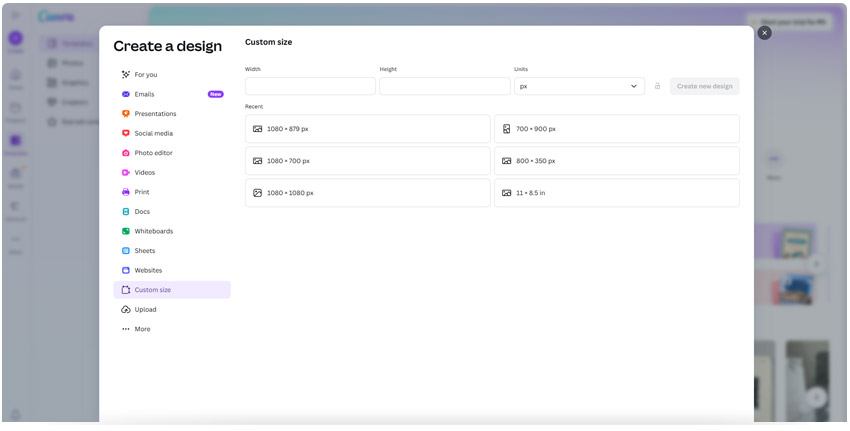This screenshot has width=850, height=431.
Task: Click the Height input field
Action: (x=444, y=86)
